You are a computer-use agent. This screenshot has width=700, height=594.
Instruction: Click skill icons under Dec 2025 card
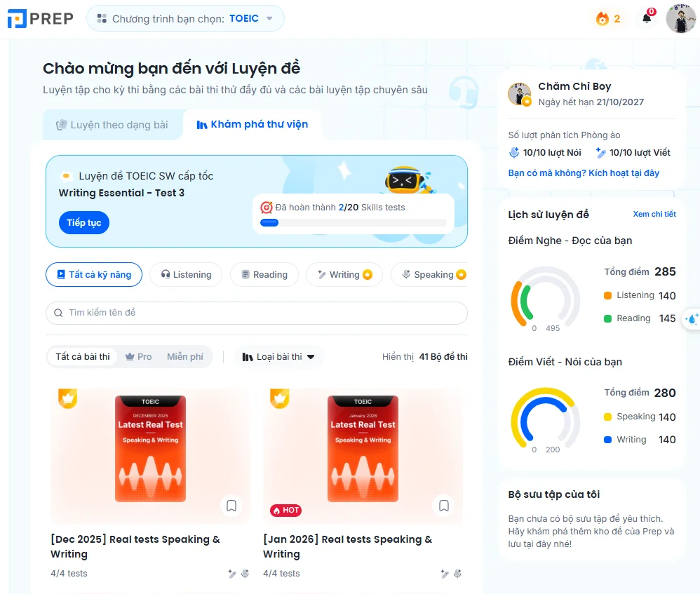tap(238, 574)
